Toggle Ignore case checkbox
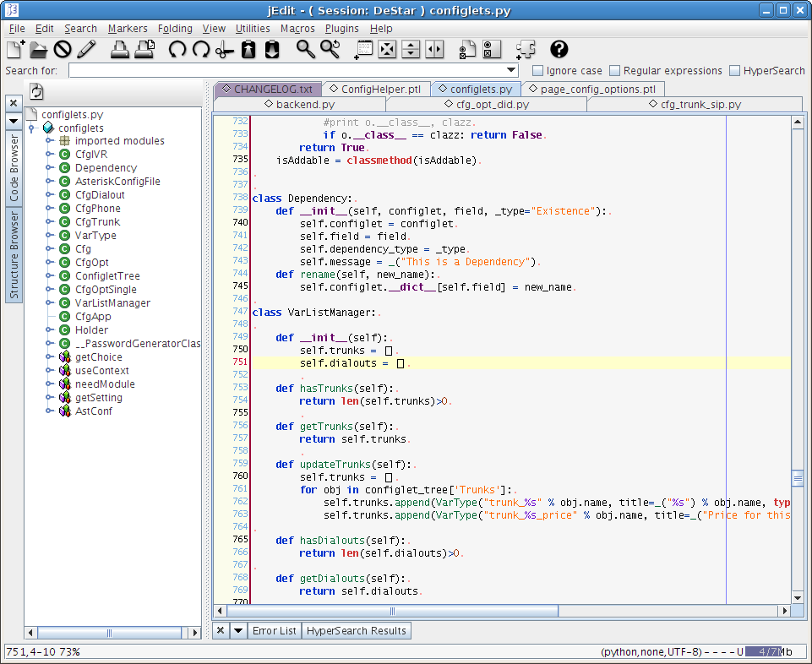Screen dimensions: 812x664 pyautogui.click(x=538, y=70)
